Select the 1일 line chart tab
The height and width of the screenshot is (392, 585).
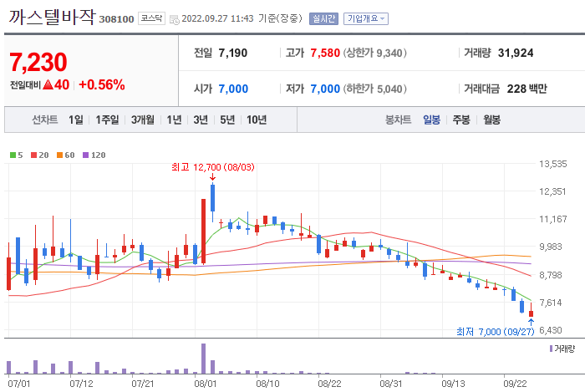pyautogui.click(x=76, y=120)
